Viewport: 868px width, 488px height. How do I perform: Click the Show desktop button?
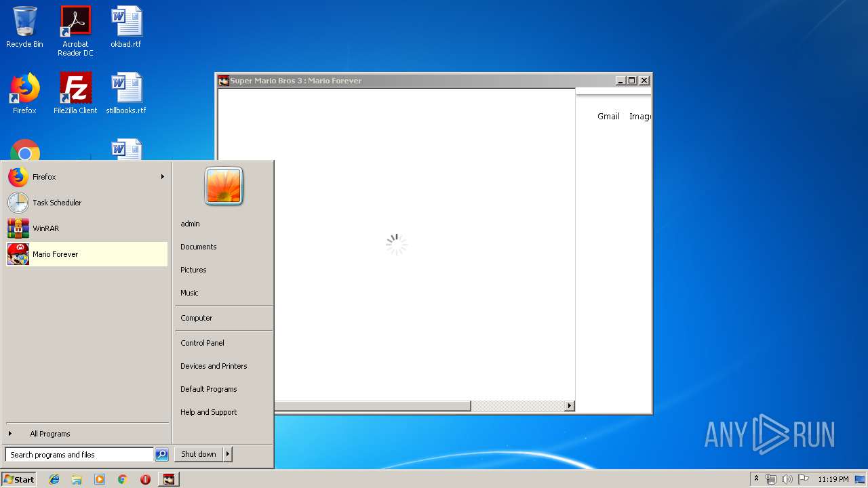(x=861, y=479)
